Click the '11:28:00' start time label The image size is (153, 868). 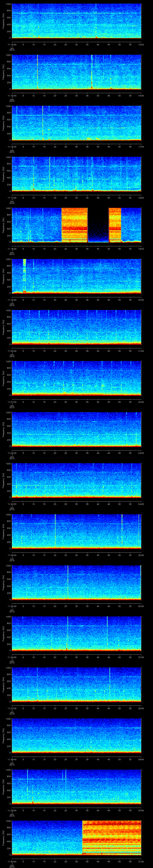(x=12, y=759)
